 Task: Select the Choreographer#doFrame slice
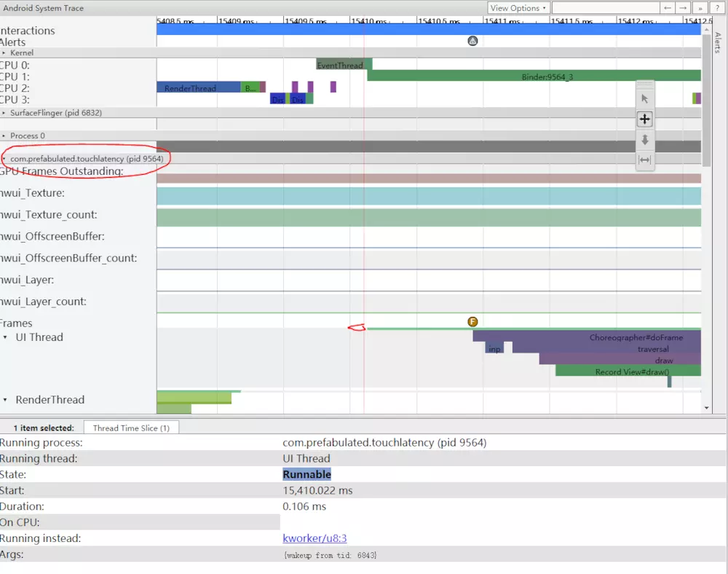tap(587, 337)
